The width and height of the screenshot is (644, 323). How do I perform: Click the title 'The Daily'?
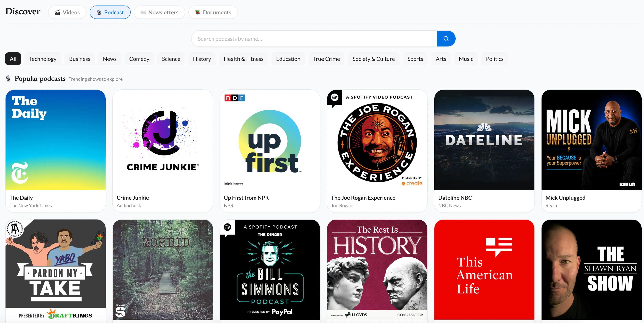(x=21, y=198)
